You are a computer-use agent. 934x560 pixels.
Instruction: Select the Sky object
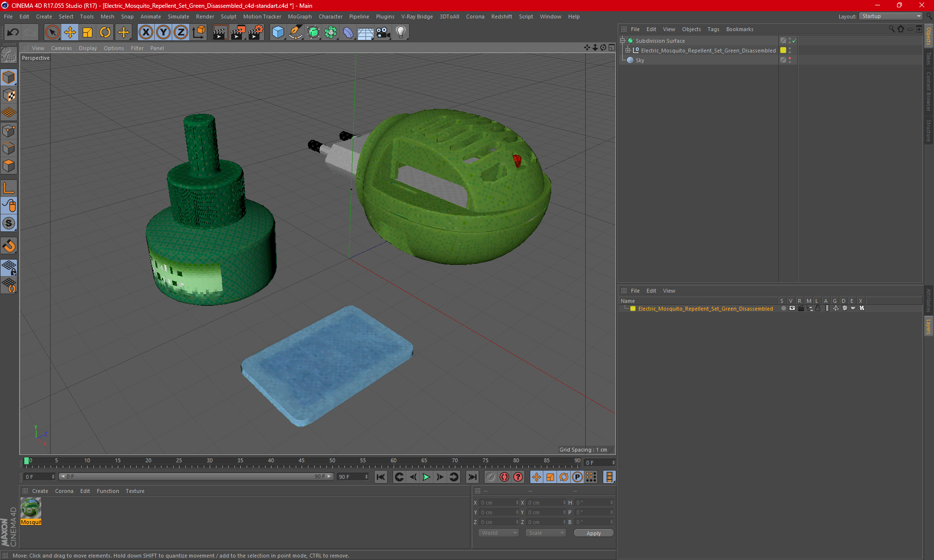pos(640,60)
